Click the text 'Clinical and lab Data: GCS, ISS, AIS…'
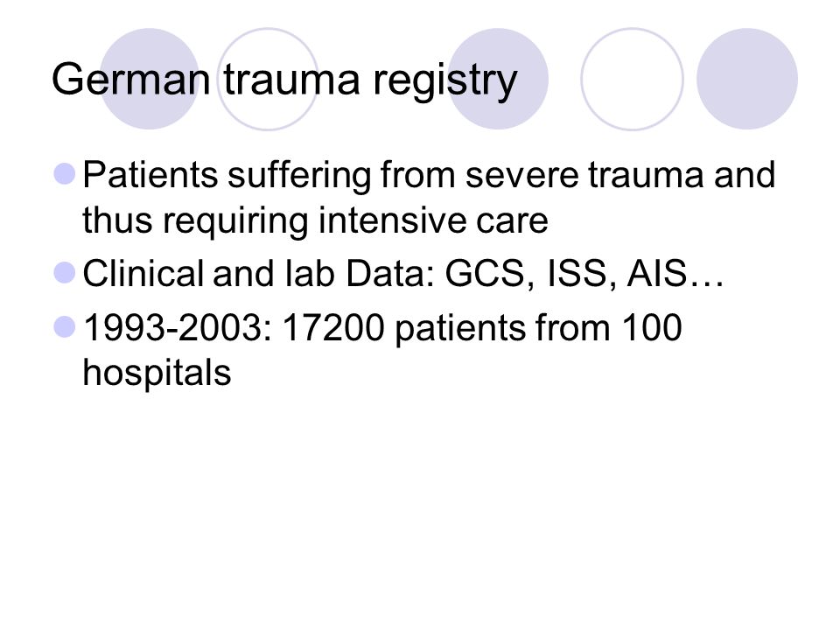The width and height of the screenshot is (840, 630). coord(403,274)
